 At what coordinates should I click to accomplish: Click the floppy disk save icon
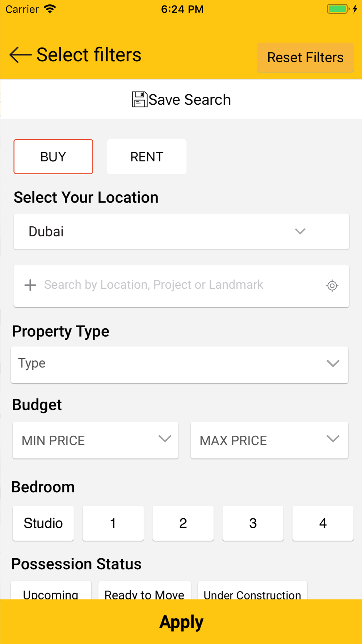click(x=139, y=99)
